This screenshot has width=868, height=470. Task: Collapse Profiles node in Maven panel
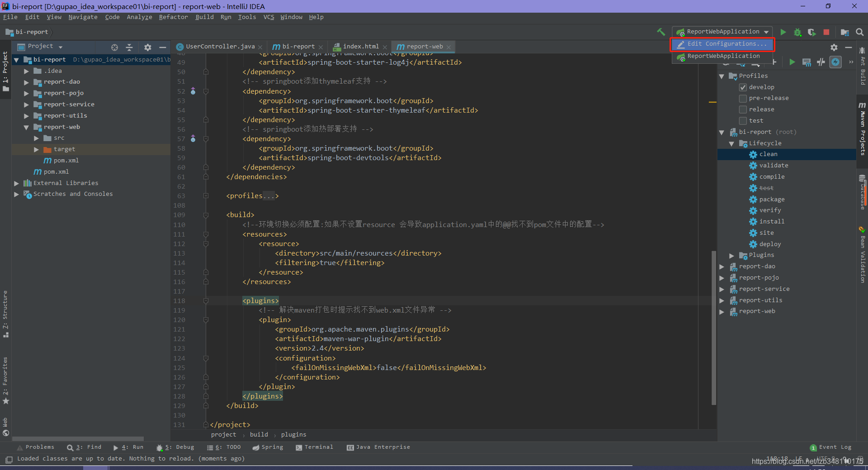tap(722, 76)
